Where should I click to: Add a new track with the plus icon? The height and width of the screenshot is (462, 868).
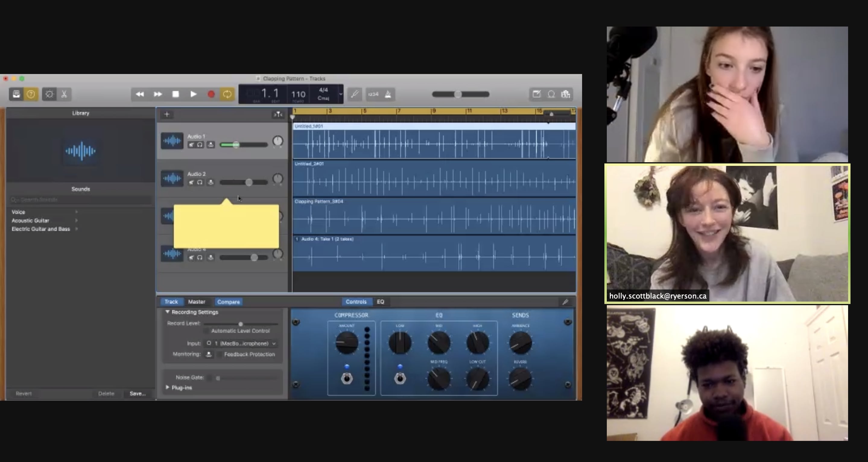pos(167,114)
